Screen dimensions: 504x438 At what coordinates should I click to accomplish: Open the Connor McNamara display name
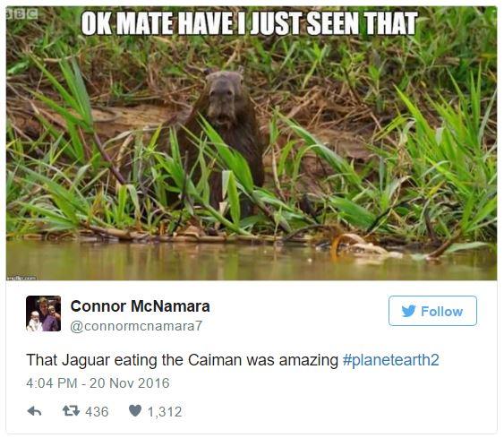coord(141,306)
